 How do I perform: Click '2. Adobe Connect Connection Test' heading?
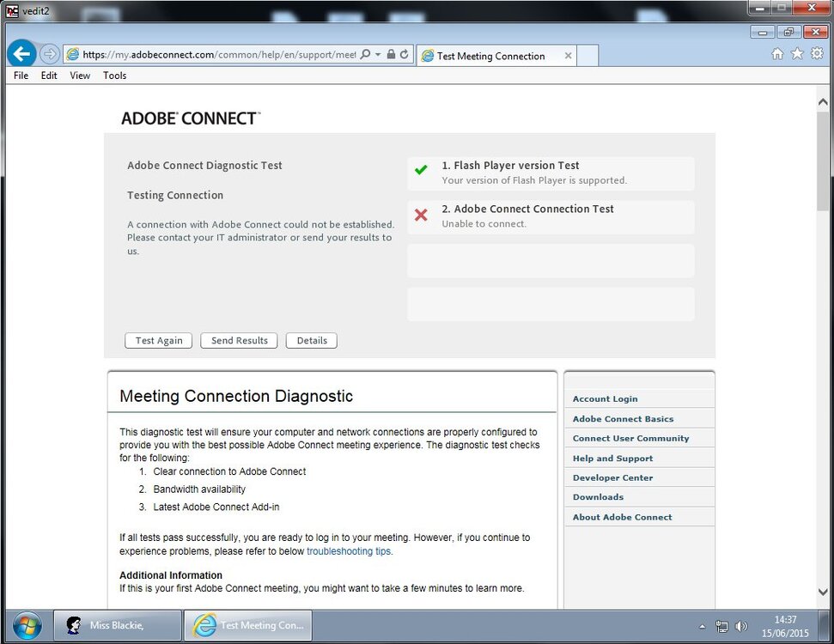coord(527,209)
